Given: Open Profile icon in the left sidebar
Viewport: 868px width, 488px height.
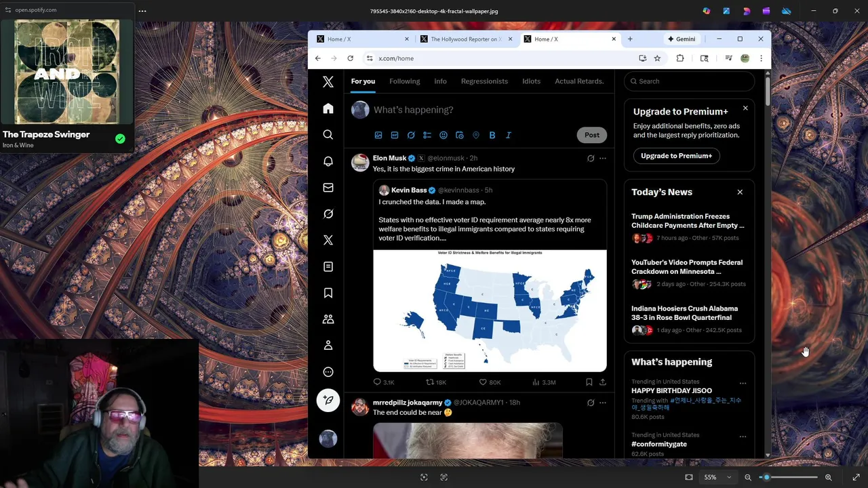Looking at the screenshot, I should point(328,346).
